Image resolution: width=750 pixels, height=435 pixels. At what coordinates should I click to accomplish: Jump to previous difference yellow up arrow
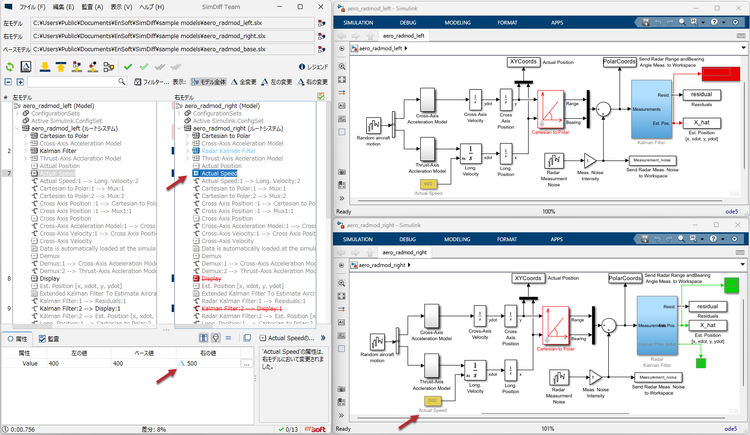[x=61, y=67]
